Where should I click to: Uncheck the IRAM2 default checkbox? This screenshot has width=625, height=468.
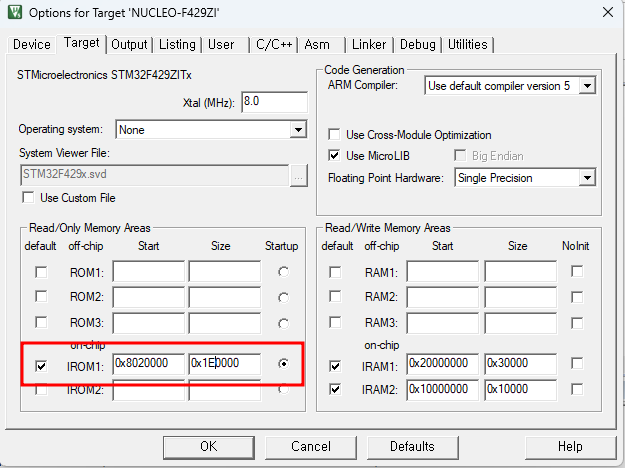(335, 389)
